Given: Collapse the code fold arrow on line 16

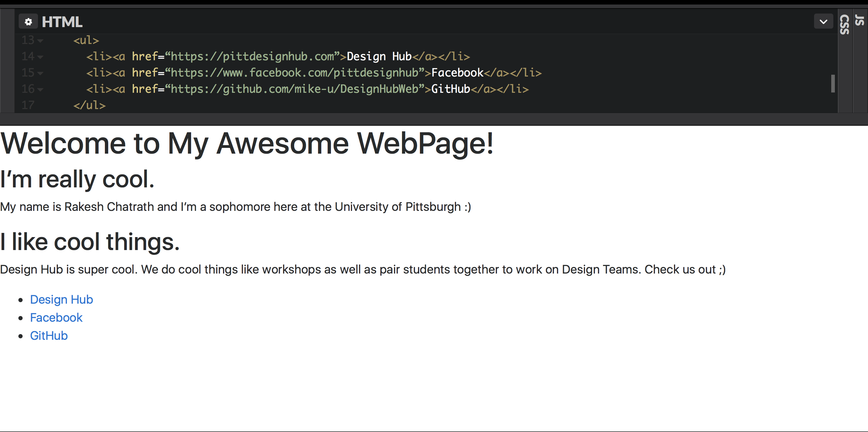Looking at the screenshot, I should pyautogui.click(x=40, y=89).
